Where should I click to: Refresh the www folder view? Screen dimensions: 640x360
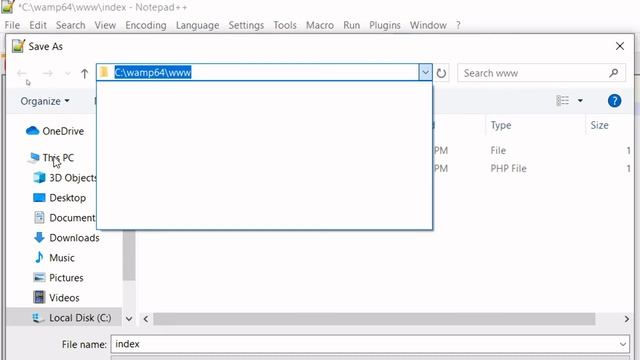pos(441,73)
